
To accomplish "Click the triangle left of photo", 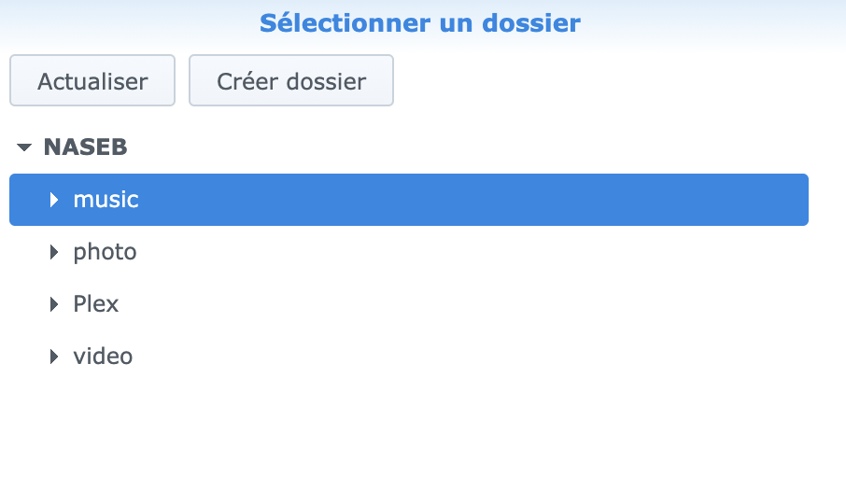I will click(x=54, y=252).
